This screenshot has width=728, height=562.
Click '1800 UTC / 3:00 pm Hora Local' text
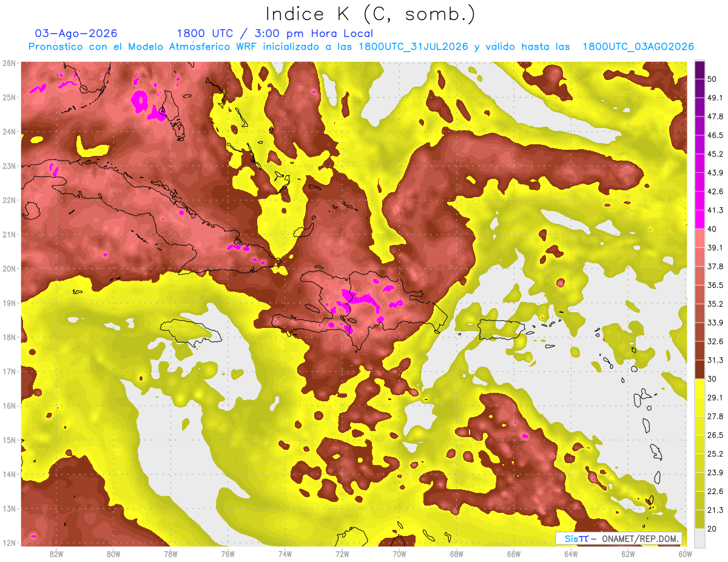click(x=275, y=33)
